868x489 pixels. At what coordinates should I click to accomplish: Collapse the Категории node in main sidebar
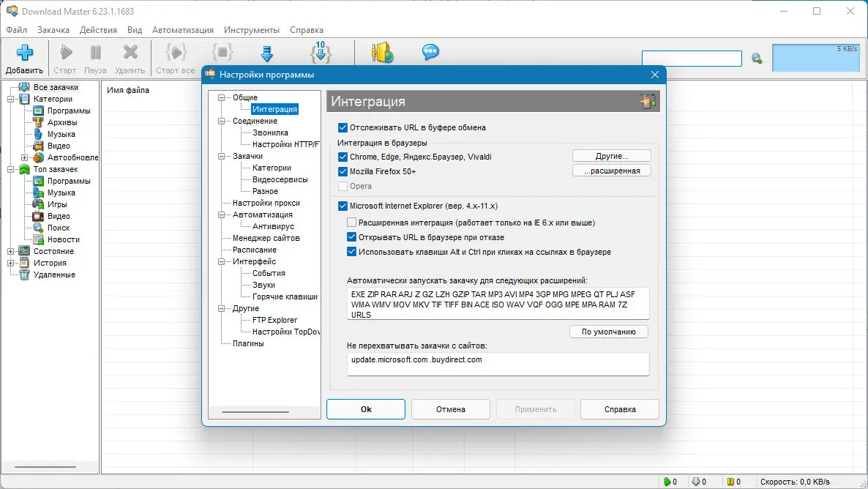click(x=10, y=99)
